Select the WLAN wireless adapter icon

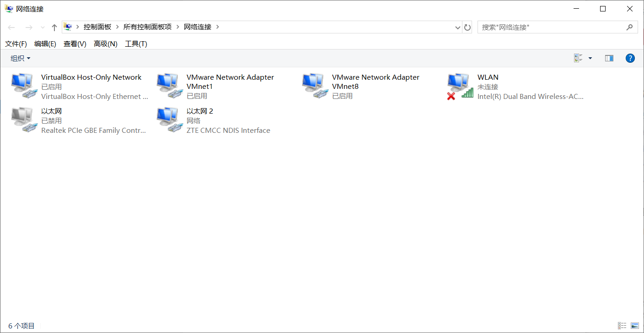coord(459,85)
